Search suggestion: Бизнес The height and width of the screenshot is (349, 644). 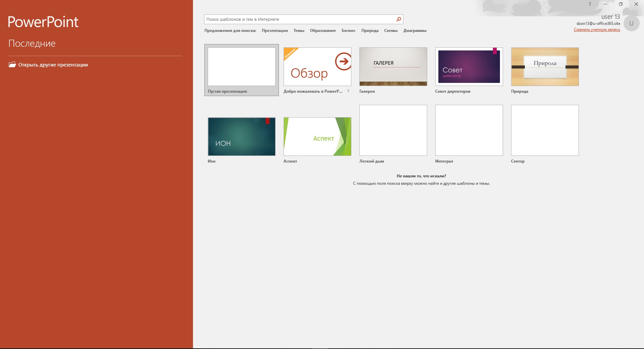click(349, 31)
